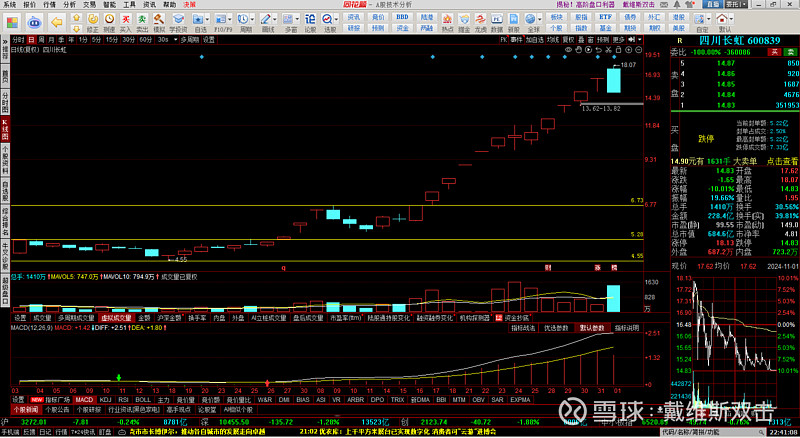Click the scissors icon above chart
Image resolution: width=800 pixels, height=438 pixels.
[x=608, y=50]
